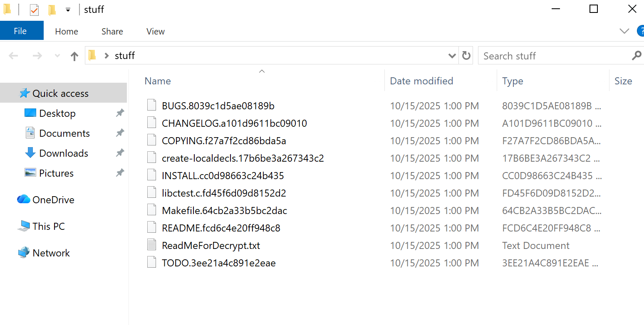Click inside the Search stuff box
The height and width of the screenshot is (325, 644).
click(541, 55)
